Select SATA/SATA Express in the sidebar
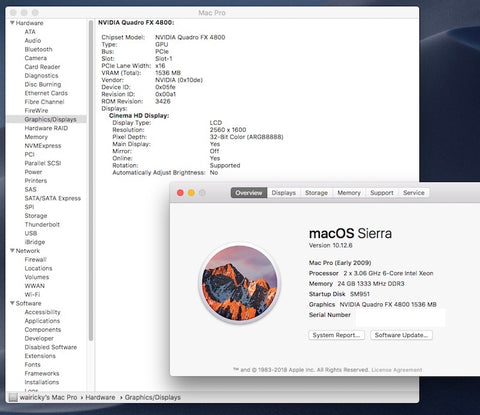The width and height of the screenshot is (480, 415). [x=53, y=198]
